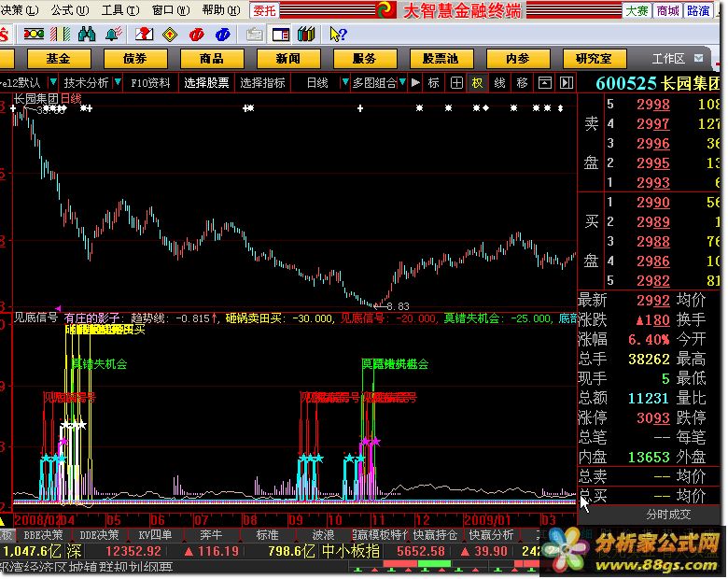Open the 决策 menu

tap(20, 9)
